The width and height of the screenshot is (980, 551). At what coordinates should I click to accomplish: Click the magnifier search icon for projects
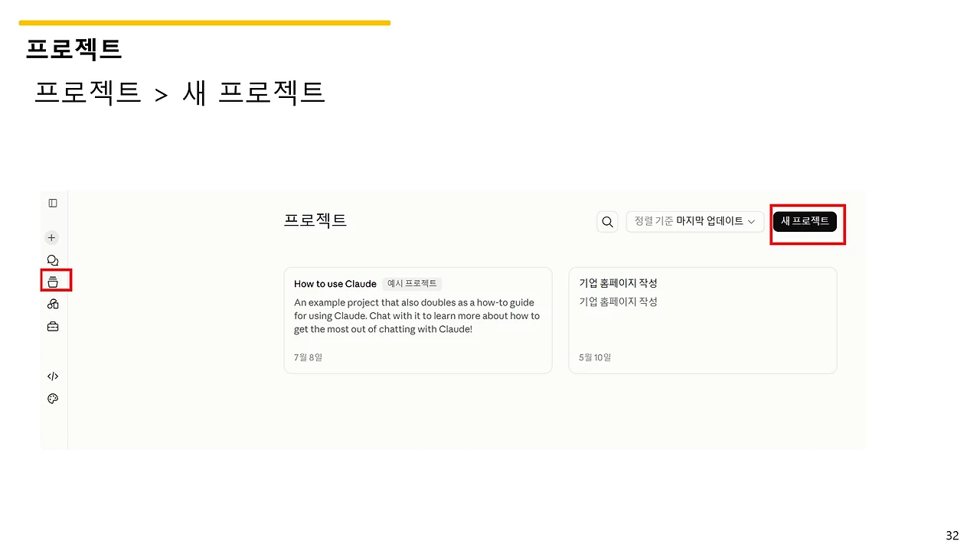(x=607, y=222)
